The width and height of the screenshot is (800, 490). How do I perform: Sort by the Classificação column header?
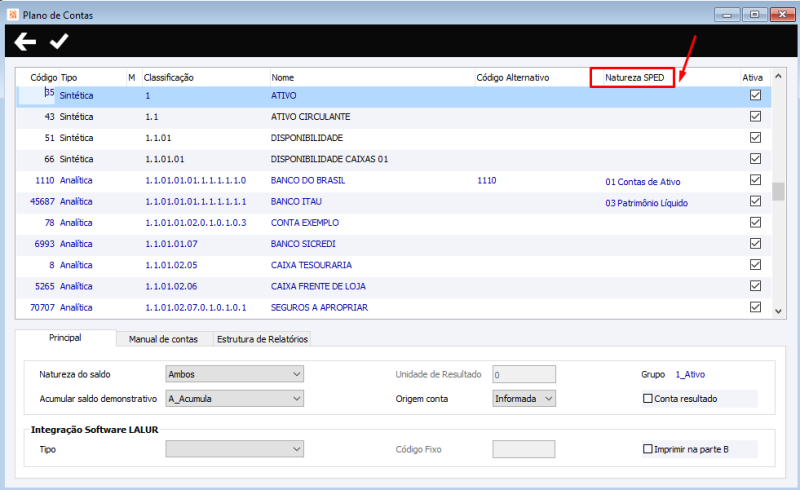[168, 78]
